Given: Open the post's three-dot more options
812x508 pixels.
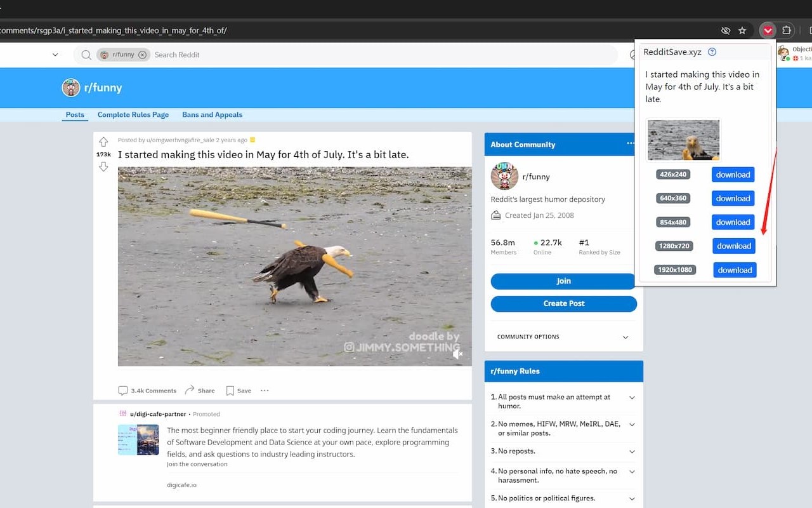Looking at the screenshot, I should pos(265,391).
